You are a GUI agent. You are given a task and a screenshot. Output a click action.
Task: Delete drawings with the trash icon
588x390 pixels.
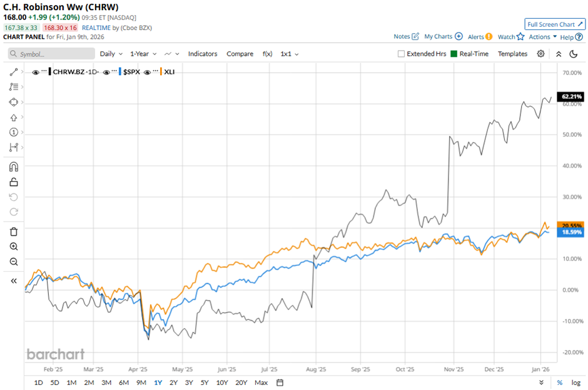coord(14,232)
